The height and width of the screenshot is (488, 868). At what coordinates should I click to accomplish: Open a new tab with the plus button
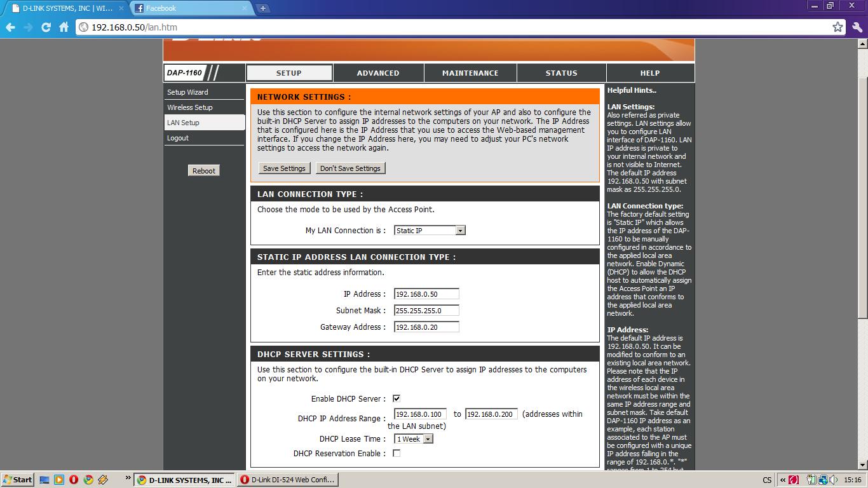click(x=262, y=8)
